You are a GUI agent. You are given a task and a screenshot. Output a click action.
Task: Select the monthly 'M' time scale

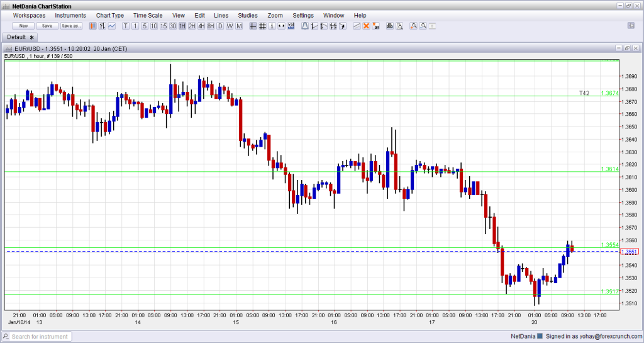point(239,26)
